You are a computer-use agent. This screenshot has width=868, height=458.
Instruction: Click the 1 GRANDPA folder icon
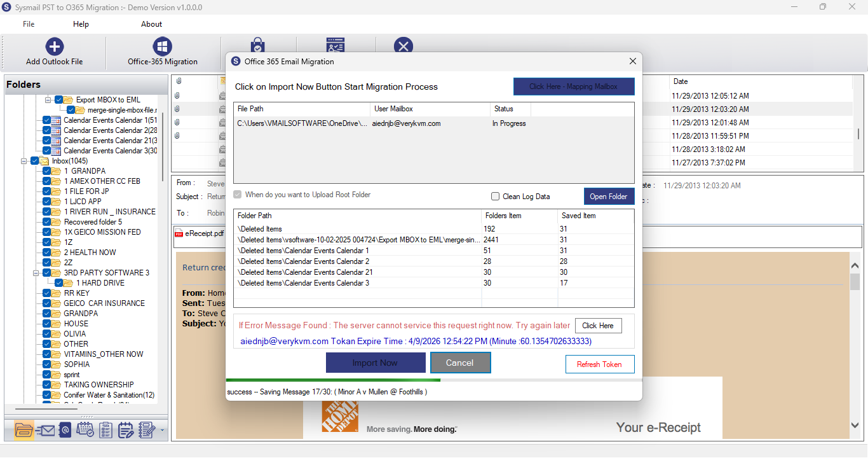[57, 171]
